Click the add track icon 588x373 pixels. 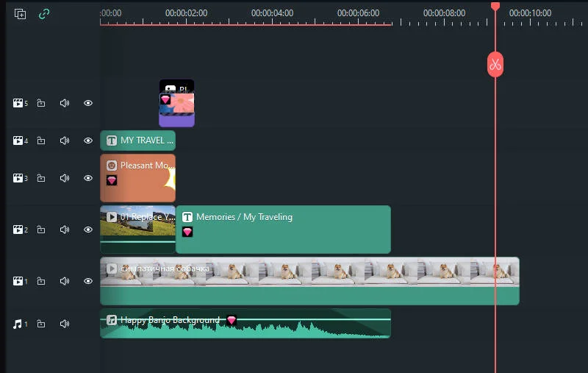20,13
